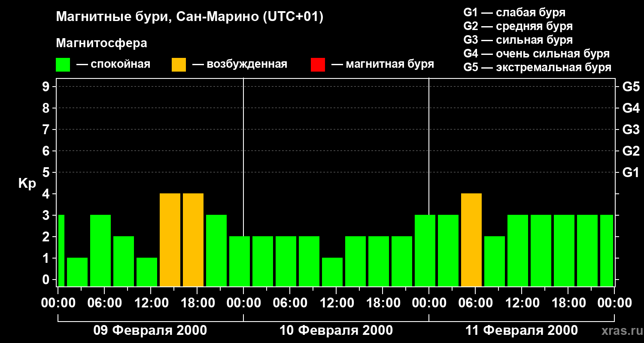Click the green 'спокойная' legend swatch
Image resolution: width=644 pixels, height=343 pixels.
(x=63, y=65)
